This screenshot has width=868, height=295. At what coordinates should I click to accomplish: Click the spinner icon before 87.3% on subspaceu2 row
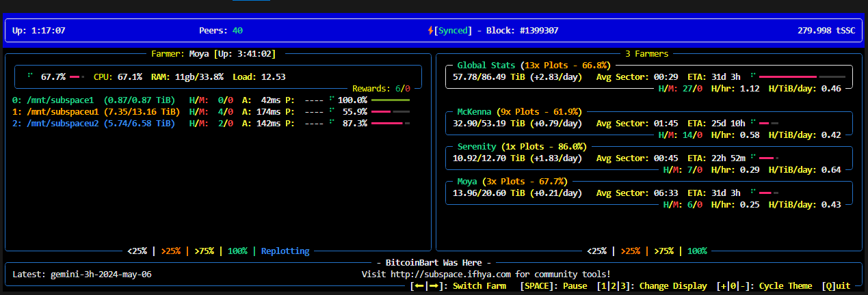tap(331, 123)
